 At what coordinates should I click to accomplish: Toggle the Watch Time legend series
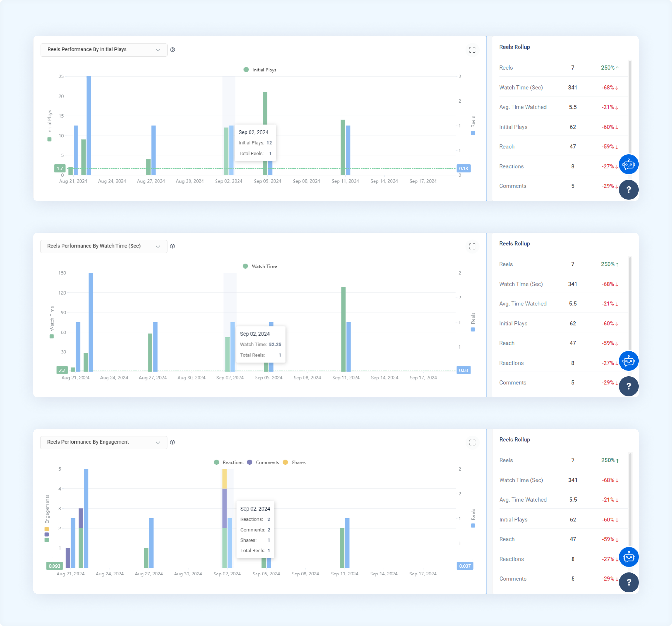coord(260,266)
